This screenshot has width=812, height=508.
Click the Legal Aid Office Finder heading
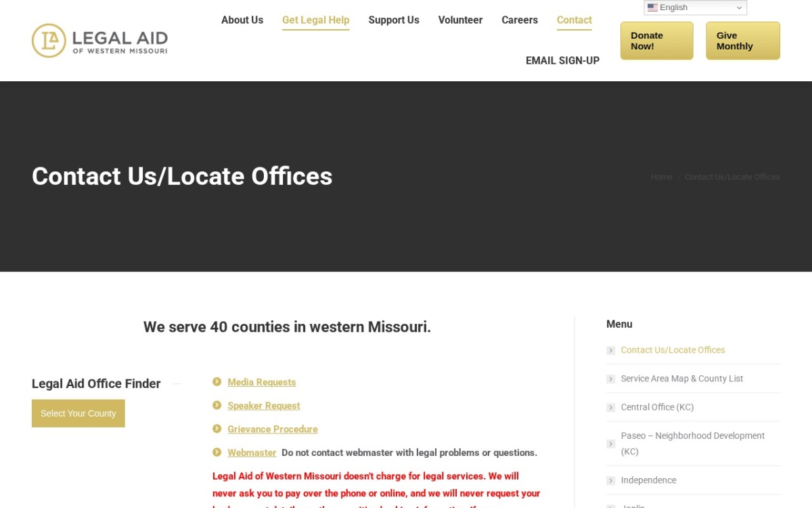[x=96, y=383]
